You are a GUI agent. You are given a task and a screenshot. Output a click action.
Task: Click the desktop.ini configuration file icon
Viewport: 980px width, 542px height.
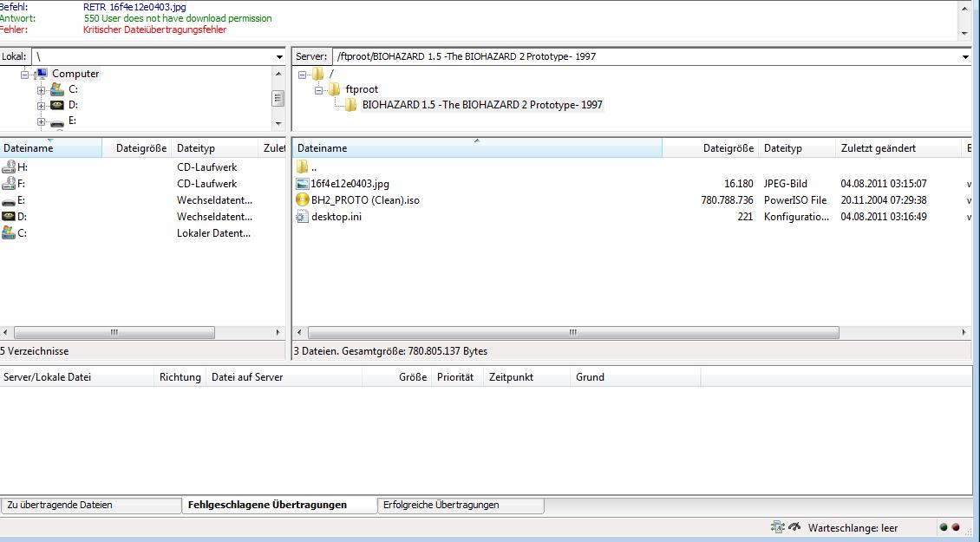coord(303,217)
